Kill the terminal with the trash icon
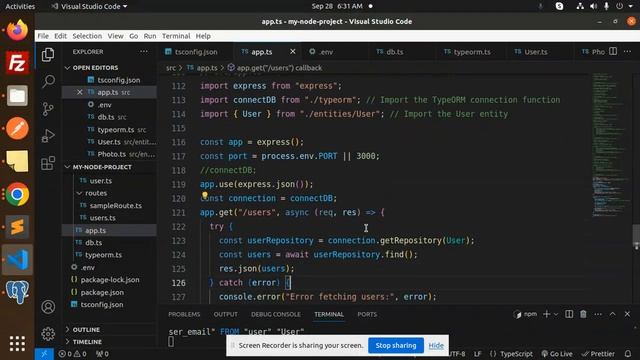This screenshot has width=640, height=360. (583, 314)
